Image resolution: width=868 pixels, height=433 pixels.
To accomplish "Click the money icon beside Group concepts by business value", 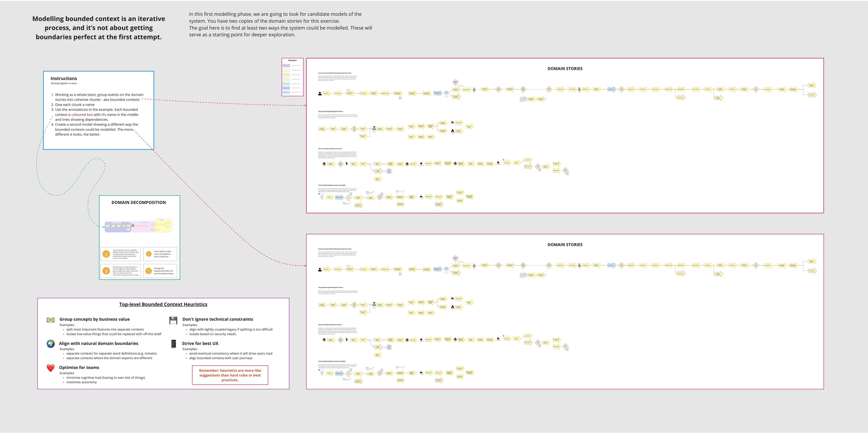I will pos(51,320).
